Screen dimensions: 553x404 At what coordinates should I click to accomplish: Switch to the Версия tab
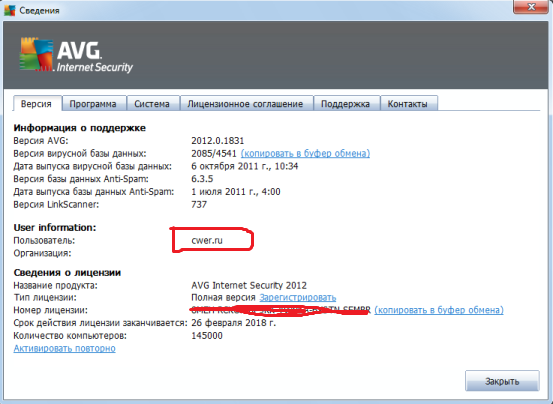(37, 103)
